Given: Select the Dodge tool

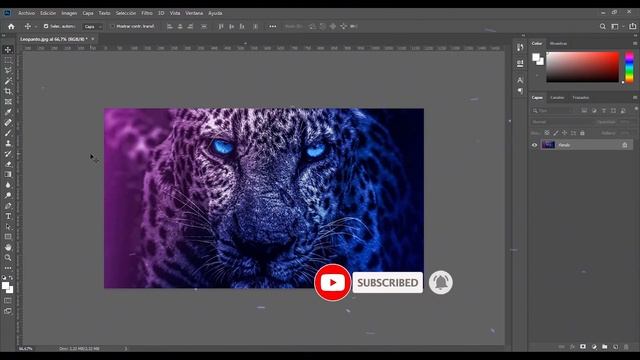Looking at the screenshot, I should [8, 195].
